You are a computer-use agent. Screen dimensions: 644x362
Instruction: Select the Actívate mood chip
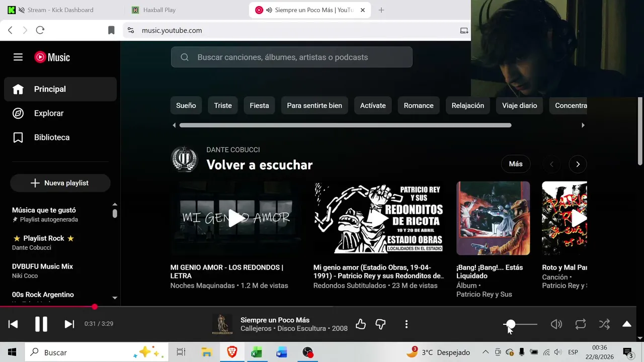pyautogui.click(x=373, y=106)
